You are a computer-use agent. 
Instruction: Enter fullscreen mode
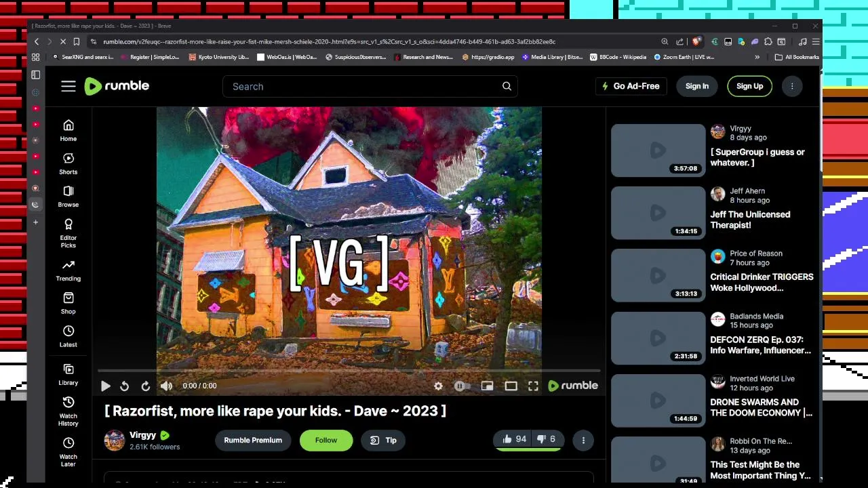pyautogui.click(x=533, y=386)
